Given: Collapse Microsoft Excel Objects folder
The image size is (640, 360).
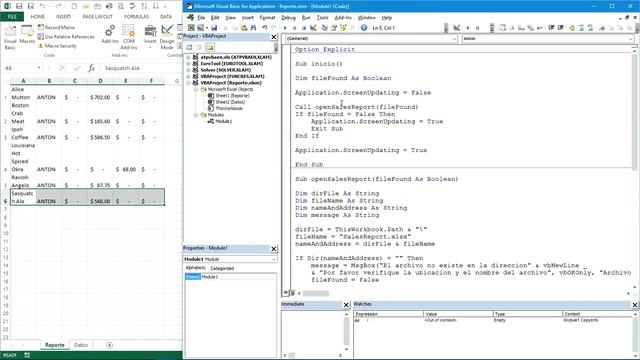Looking at the screenshot, I should pos(196,89).
